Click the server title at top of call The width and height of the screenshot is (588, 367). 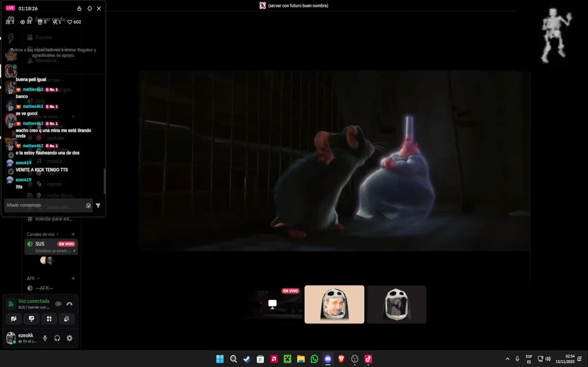[294, 6]
